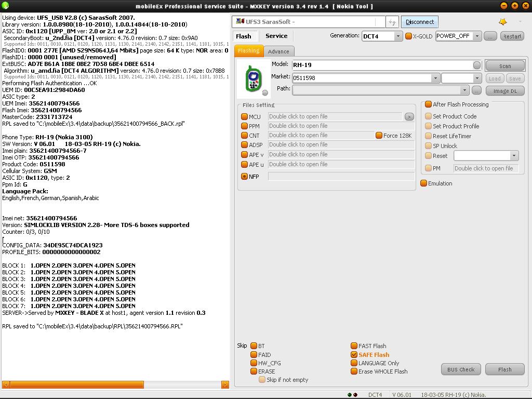Viewport: 532px width, 399px height.
Task: Click the Restart button
Action: tap(512, 36)
